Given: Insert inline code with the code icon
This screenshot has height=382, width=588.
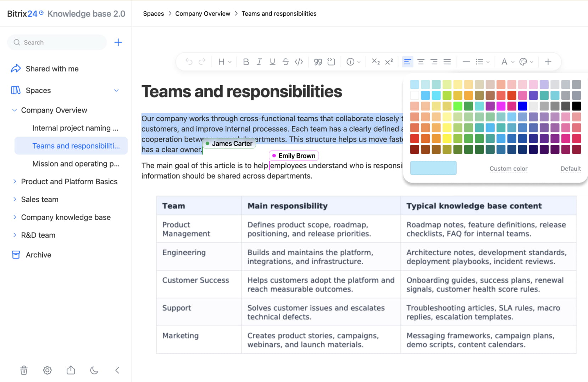Looking at the screenshot, I should [299, 62].
